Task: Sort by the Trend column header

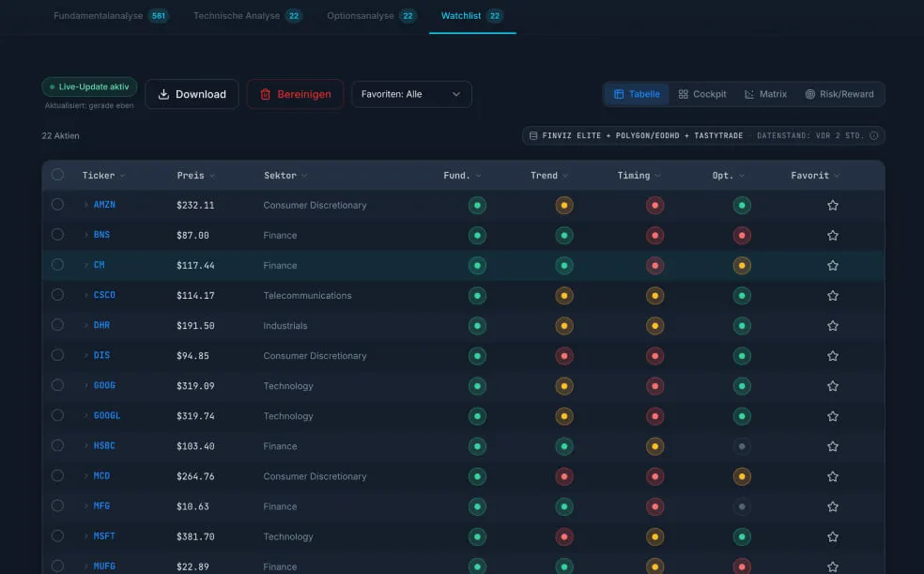Action: pyautogui.click(x=549, y=176)
